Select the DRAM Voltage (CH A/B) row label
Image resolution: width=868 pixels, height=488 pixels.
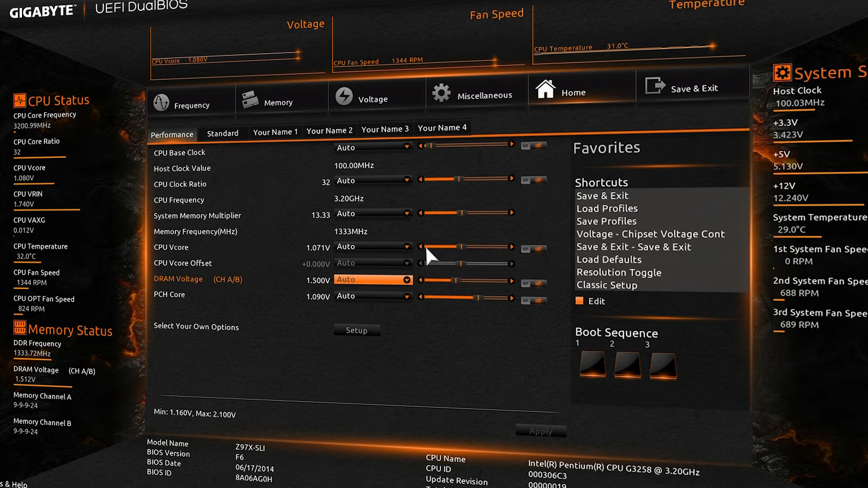[x=198, y=279]
